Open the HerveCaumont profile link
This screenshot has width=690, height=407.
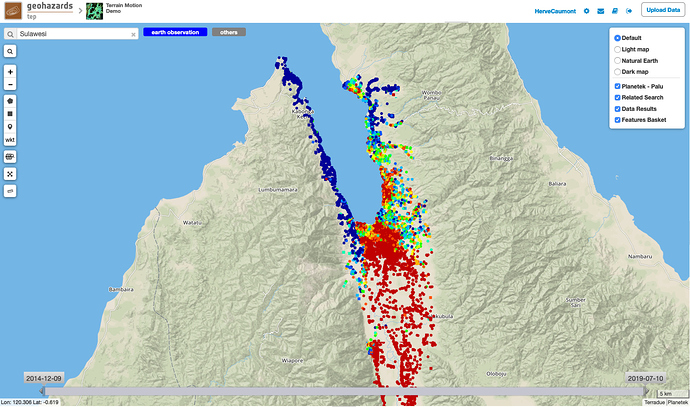555,11
